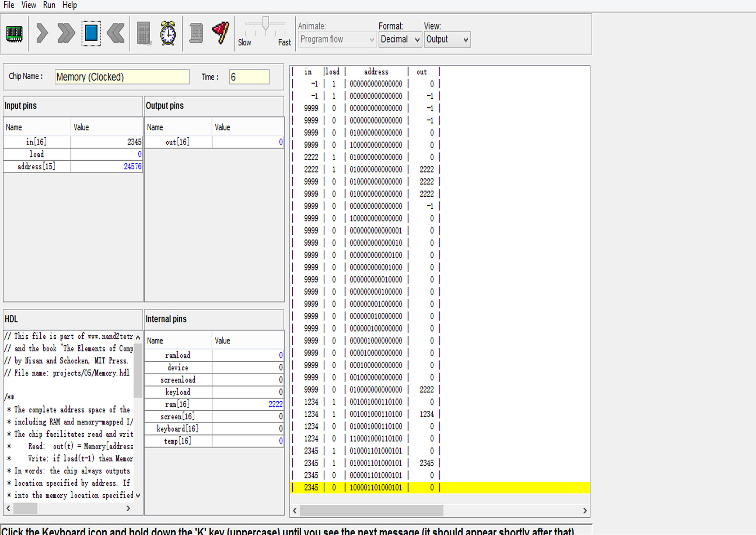Screen dimensions: 756x535
Task: Click the Tick Tock clock icon
Action: [x=168, y=34]
